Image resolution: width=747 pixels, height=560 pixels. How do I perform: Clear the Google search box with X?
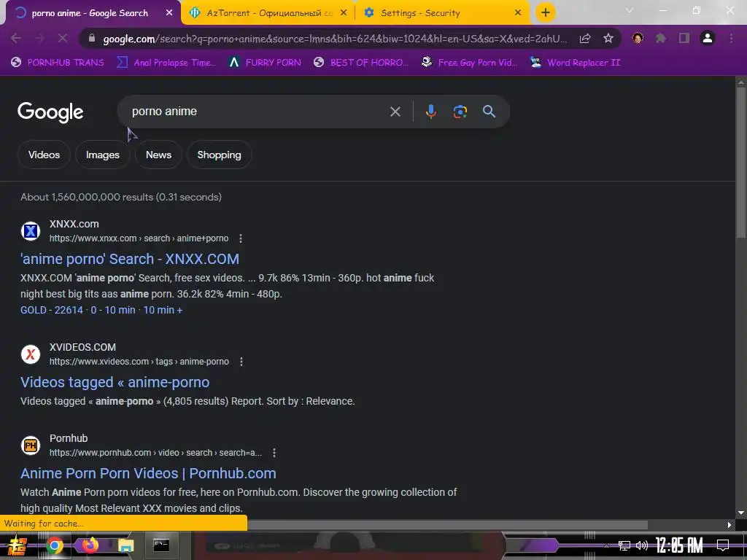pos(395,112)
